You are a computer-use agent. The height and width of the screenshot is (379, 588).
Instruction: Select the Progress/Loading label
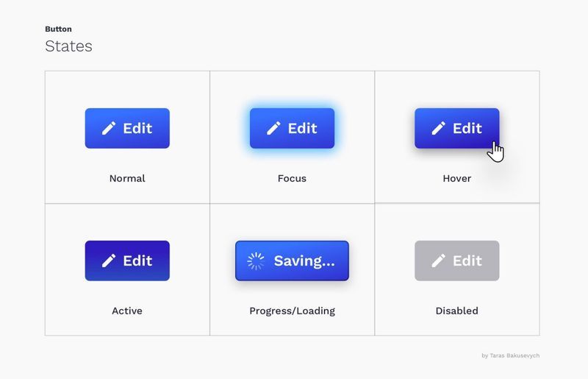[x=292, y=311]
